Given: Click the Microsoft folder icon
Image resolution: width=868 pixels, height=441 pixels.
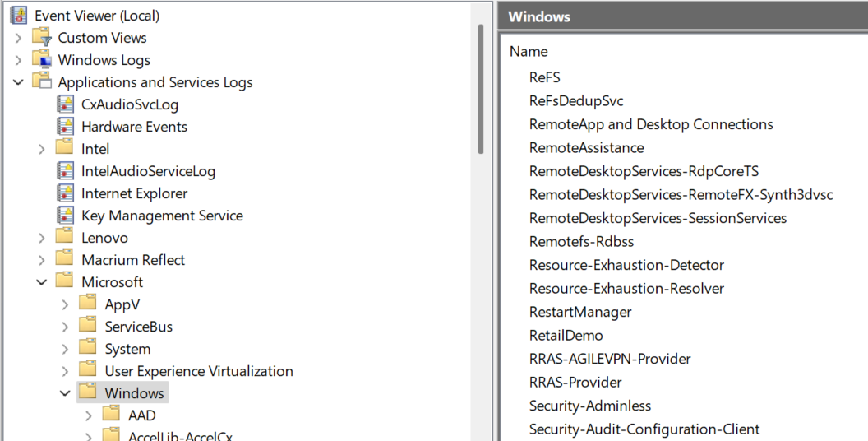Looking at the screenshot, I should pyautogui.click(x=65, y=281).
